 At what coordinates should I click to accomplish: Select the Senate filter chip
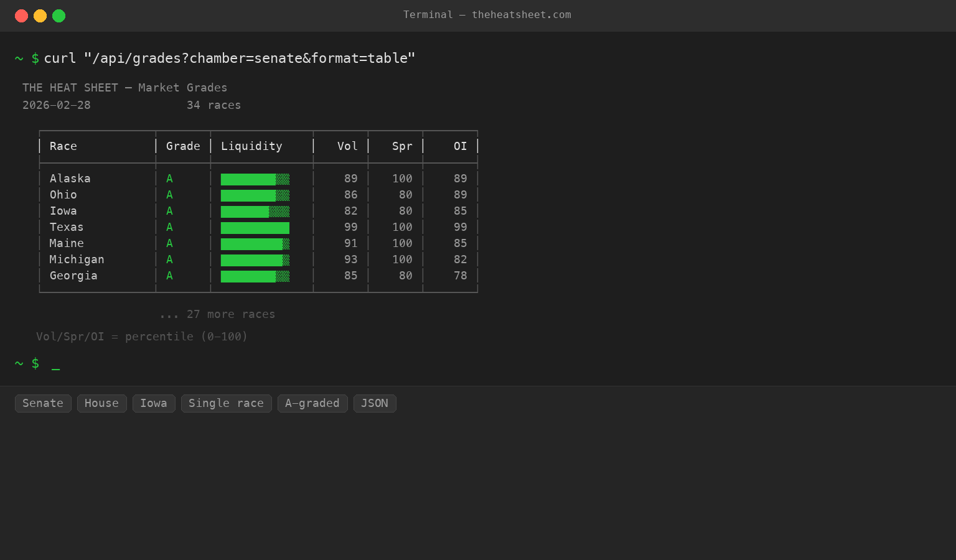[x=43, y=403]
